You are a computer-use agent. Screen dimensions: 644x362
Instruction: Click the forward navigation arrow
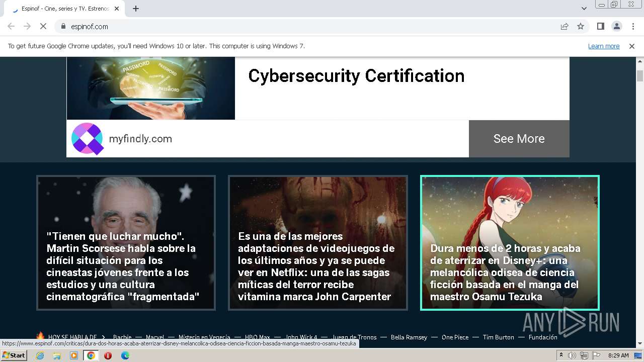(27, 26)
